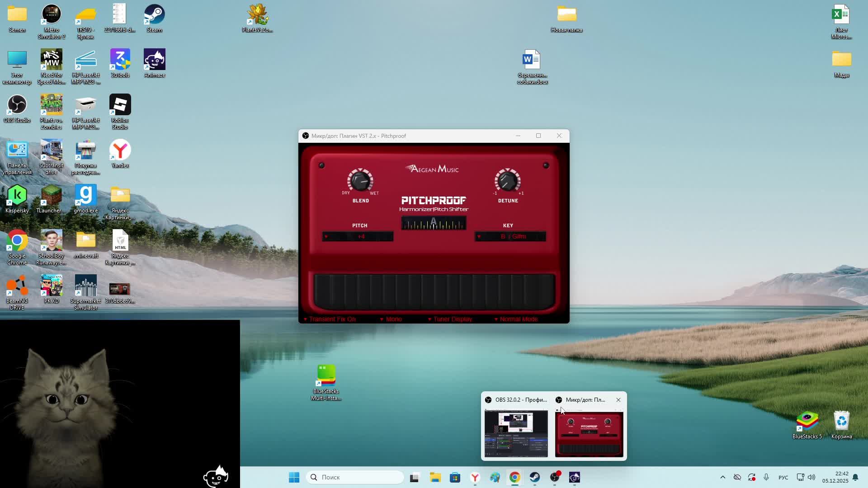This screenshot has width=868, height=488.
Task: Click the Aegean Music logo
Action: (432, 169)
